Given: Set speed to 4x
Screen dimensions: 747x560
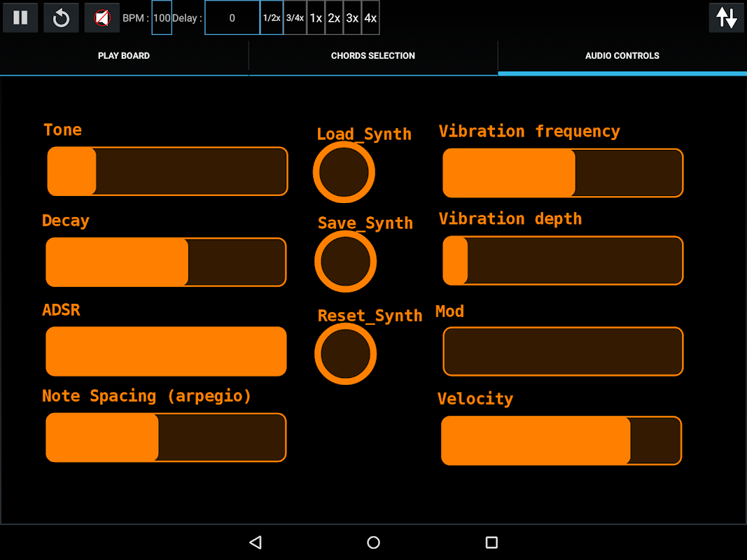Looking at the screenshot, I should click(x=370, y=17).
